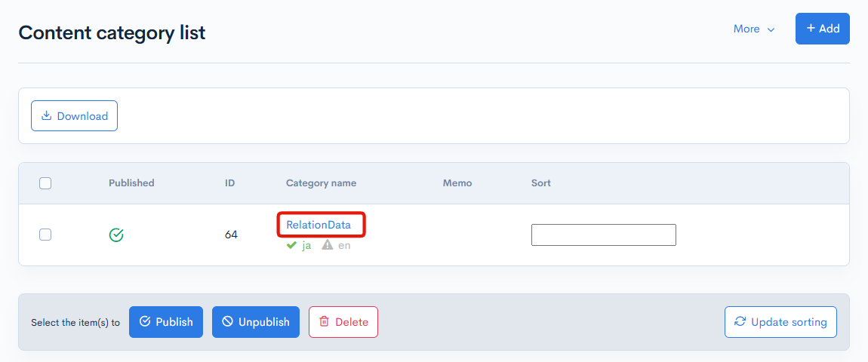Click the Sort column header
The image size is (868, 362).
click(540, 183)
